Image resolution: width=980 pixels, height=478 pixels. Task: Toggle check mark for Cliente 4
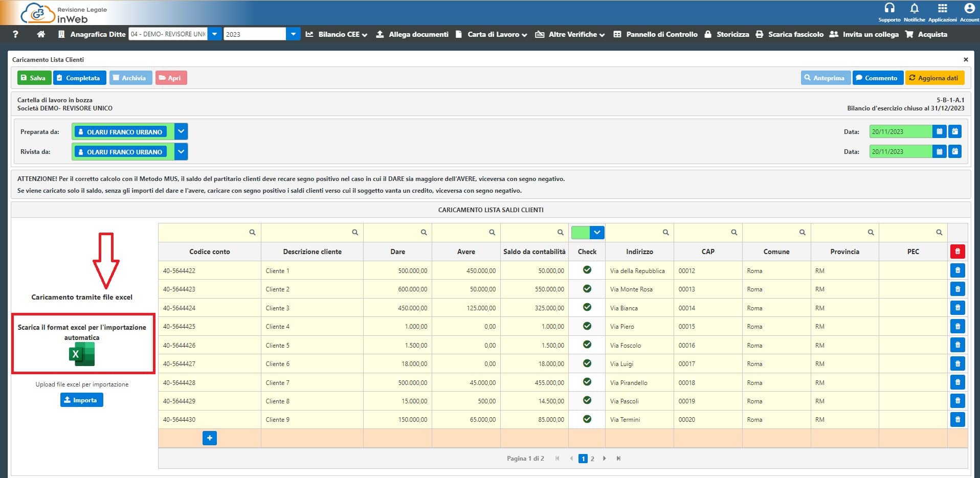click(x=587, y=326)
